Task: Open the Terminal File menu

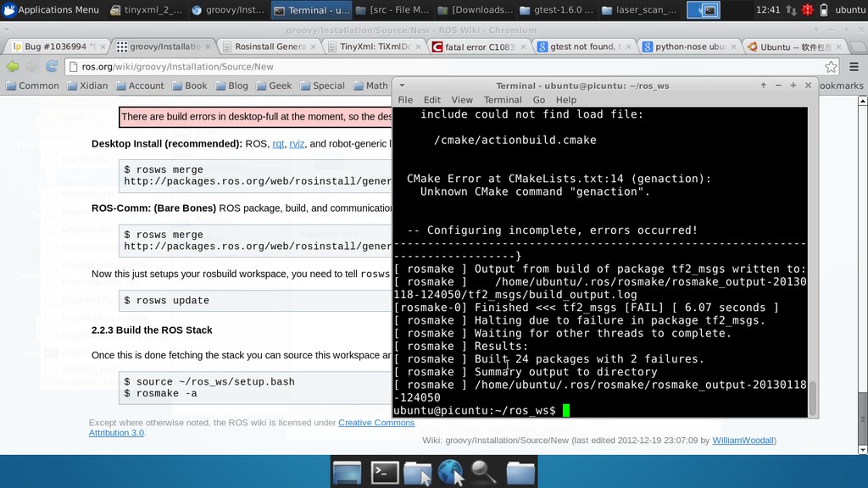Action: pos(405,100)
